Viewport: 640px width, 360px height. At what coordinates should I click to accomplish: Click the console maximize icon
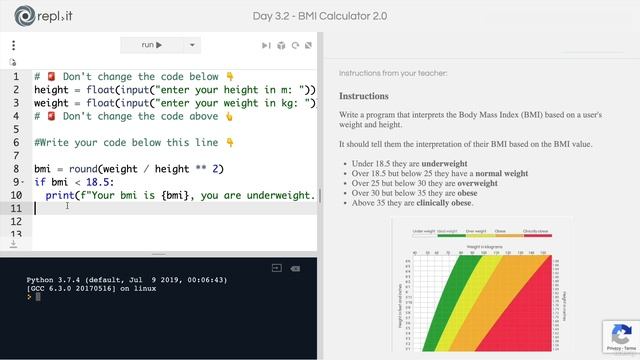click(x=277, y=268)
